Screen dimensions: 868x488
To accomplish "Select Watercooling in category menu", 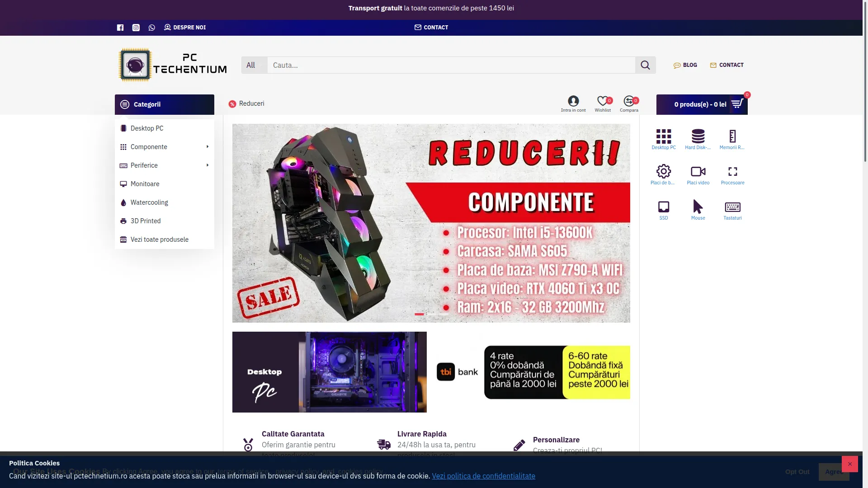I will tap(165, 202).
